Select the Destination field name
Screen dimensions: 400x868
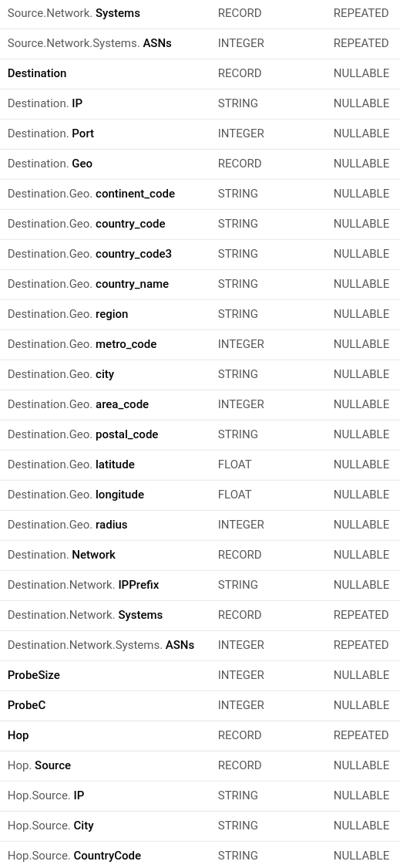click(x=37, y=73)
